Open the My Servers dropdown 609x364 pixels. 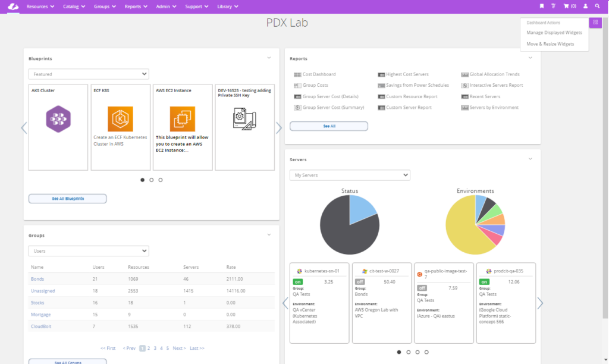coord(350,175)
